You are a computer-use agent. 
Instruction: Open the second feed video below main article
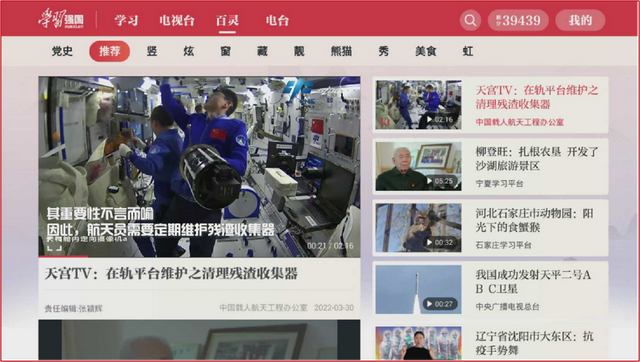coord(199,340)
